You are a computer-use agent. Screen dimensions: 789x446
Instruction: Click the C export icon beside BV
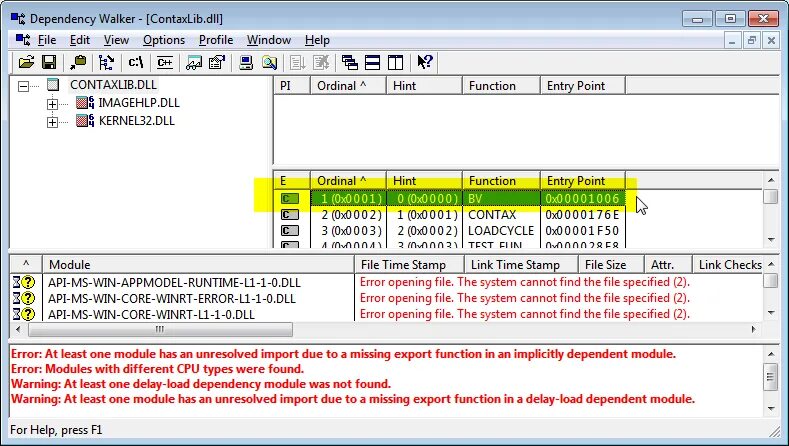click(x=289, y=198)
